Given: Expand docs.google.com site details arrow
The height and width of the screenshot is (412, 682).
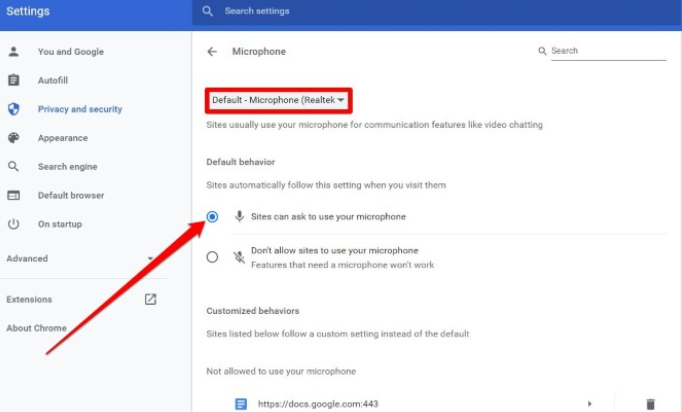Looking at the screenshot, I should click(x=590, y=404).
